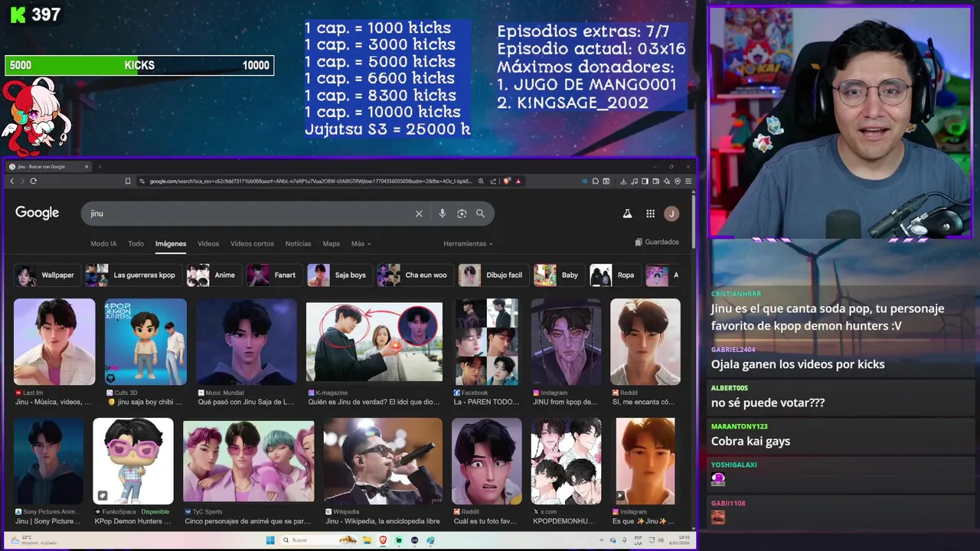
Task: Click the share page icon in address bar
Action: point(493,181)
